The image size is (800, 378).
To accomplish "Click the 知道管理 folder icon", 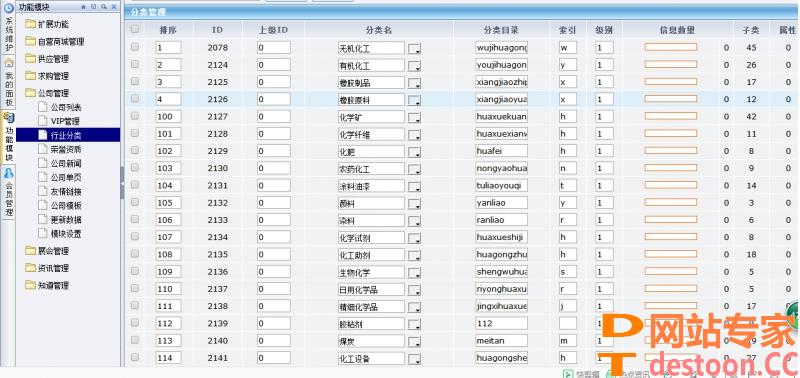I will pos(31,285).
